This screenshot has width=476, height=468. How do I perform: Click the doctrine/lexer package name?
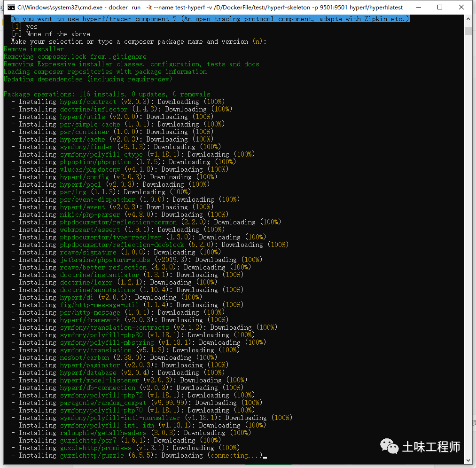(x=86, y=282)
